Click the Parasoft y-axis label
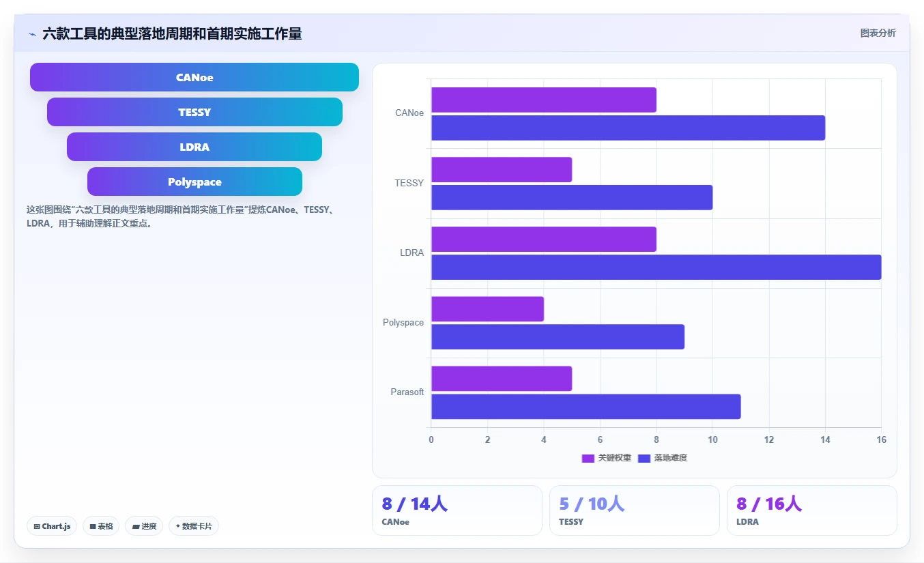This screenshot has height=563, width=924. (407, 392)
